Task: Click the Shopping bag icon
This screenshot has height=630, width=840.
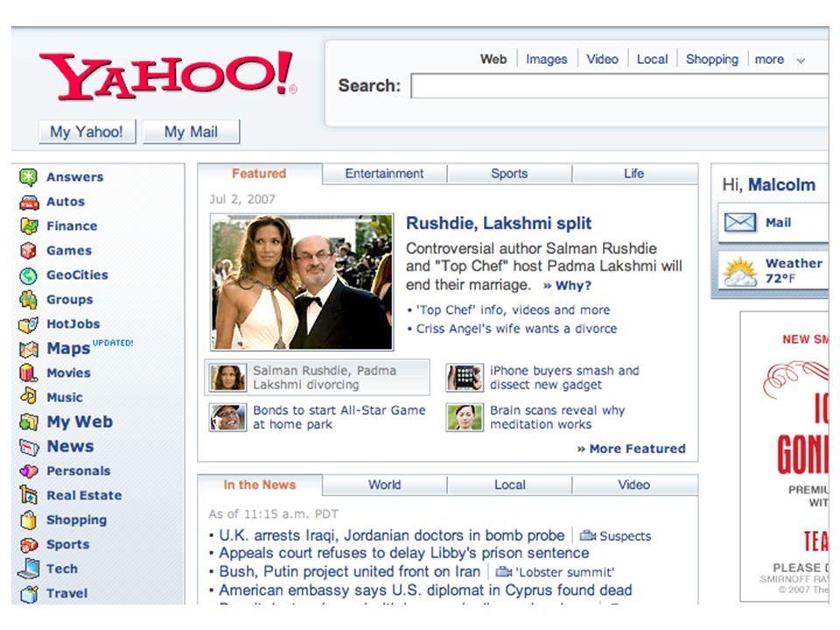Action: tap(28, 520)
